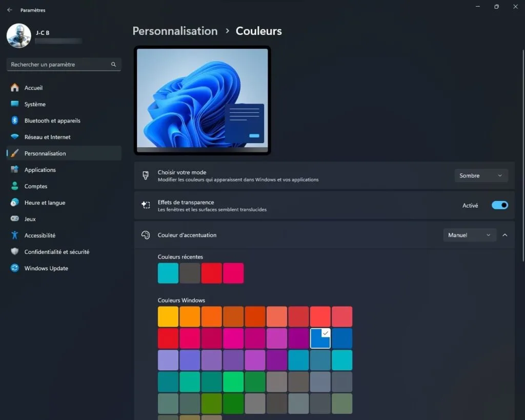Click the Accessibilité figure icon
The image size is (525, 420).
15,235
